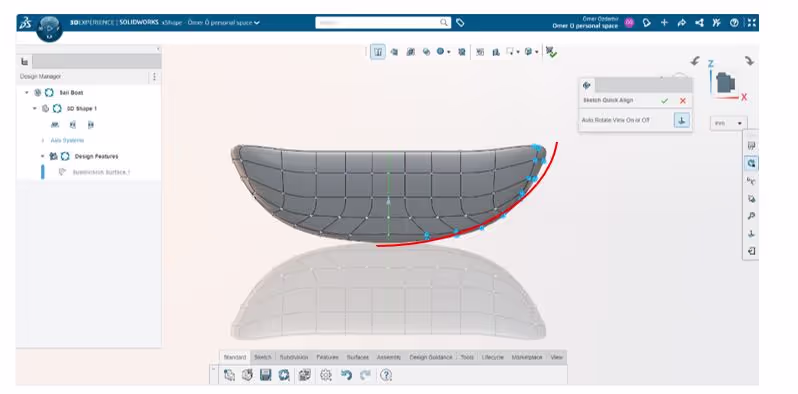798x394 pixels.
Task: Switch to the Subdivision tab
Action: (294, 357)
